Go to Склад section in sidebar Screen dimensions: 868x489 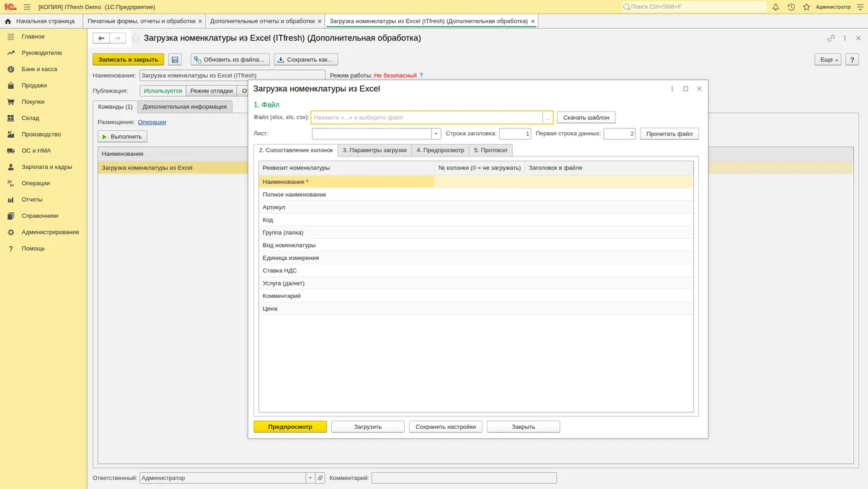[30, 118]
